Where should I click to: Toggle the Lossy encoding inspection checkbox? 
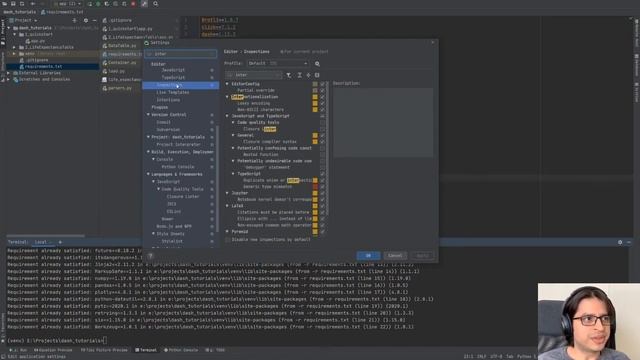coord(322,103)
